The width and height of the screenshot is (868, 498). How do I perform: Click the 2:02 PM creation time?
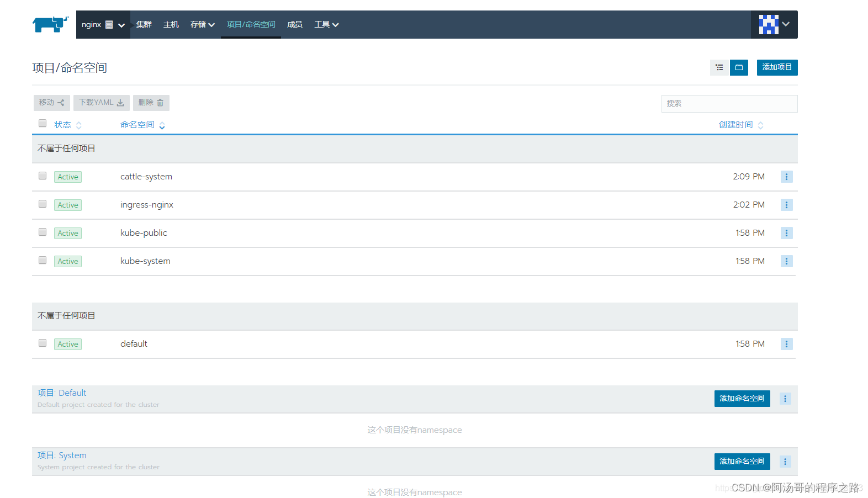tap(749, 205)
